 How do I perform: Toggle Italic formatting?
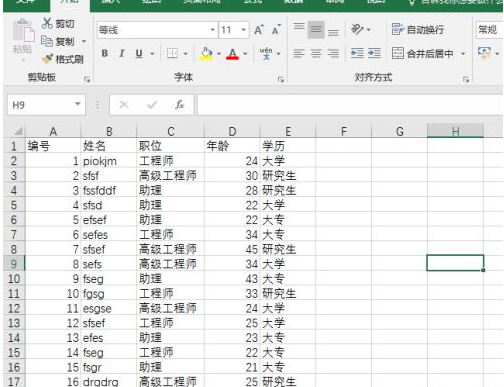click(122, 53)
